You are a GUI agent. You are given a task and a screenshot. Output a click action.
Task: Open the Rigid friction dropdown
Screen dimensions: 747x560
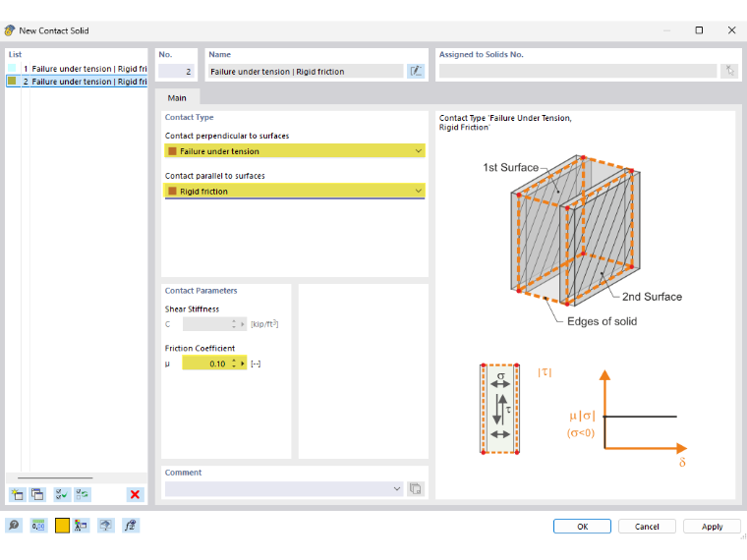(295, 191)
